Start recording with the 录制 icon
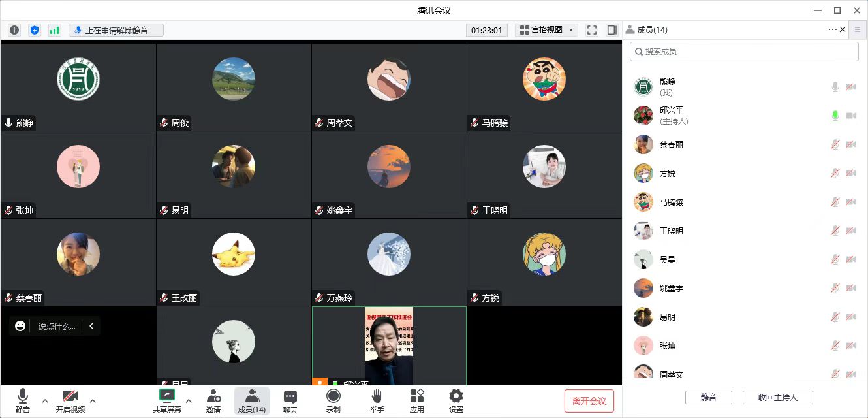Viewport: 868px width, 418px height. pos(333,400)
